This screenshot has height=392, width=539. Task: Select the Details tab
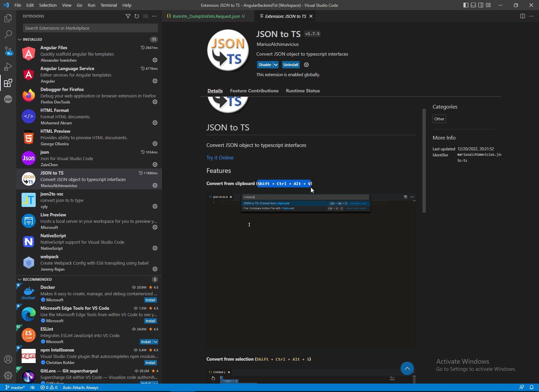click(x=215, y=91)
